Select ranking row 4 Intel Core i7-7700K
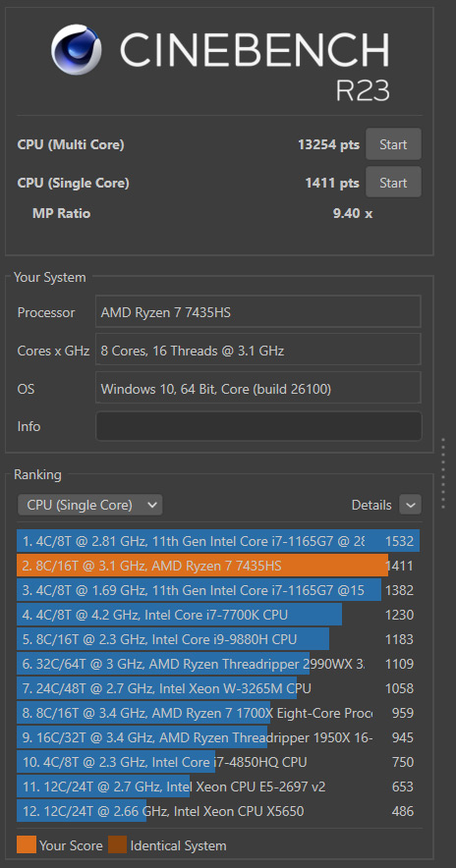Screen dimensions: 456x868 [218, 615]
